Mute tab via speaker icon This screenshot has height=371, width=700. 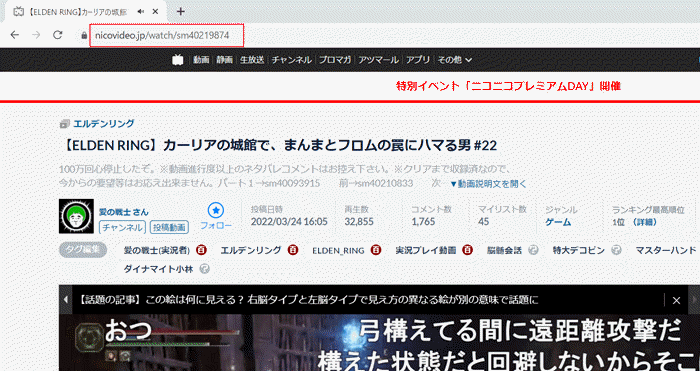pyautogui.click(x=141, y=12)
